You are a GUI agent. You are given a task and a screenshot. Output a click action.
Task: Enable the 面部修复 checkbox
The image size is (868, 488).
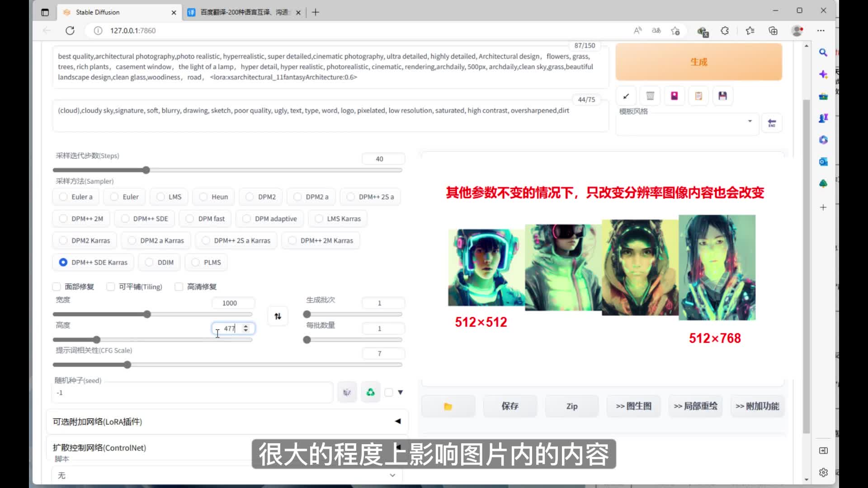click(x=57, y=286)
